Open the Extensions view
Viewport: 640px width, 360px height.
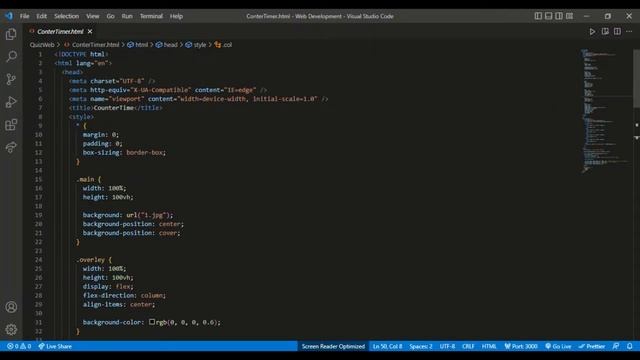[11, 124]
